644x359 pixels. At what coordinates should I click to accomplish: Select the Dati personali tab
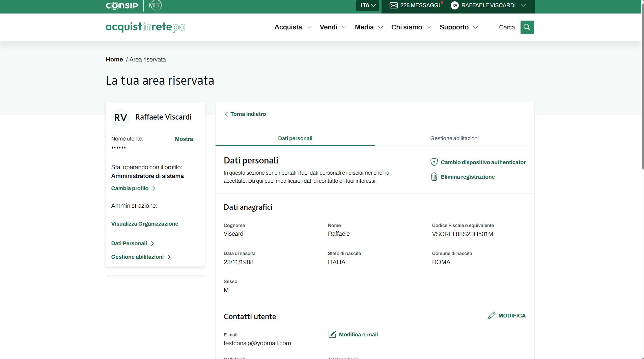point(295,138)
